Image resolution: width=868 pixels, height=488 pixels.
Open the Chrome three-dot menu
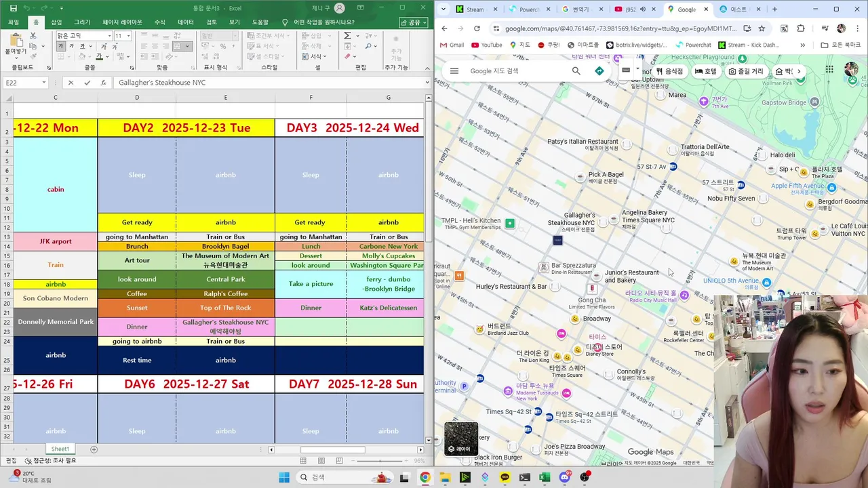(x=857, y=28)
